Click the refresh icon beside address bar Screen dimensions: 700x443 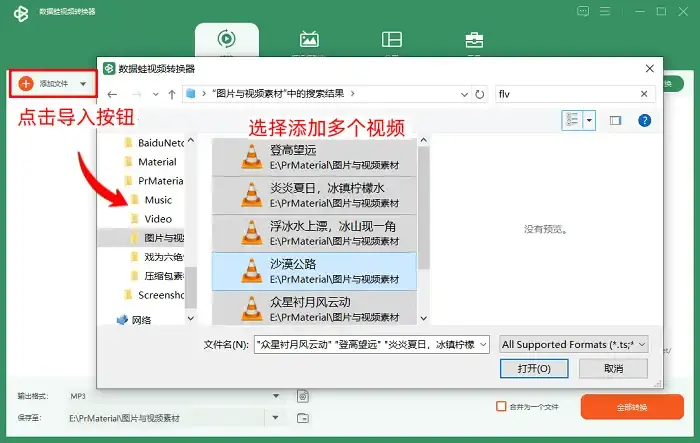(x=479, y=94)
